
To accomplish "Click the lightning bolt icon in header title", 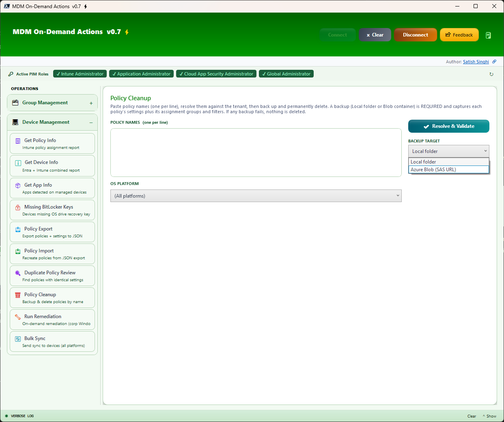I will (127, 32).
